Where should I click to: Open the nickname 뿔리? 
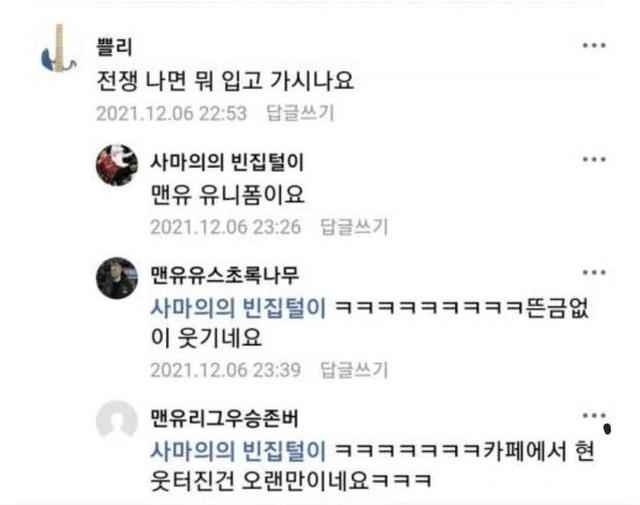(115, 47)
